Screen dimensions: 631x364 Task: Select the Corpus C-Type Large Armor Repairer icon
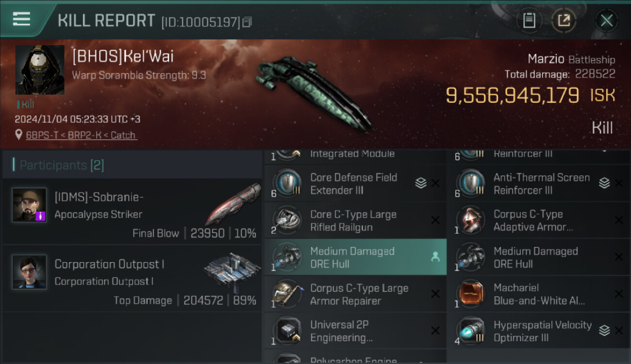point(287,295)
